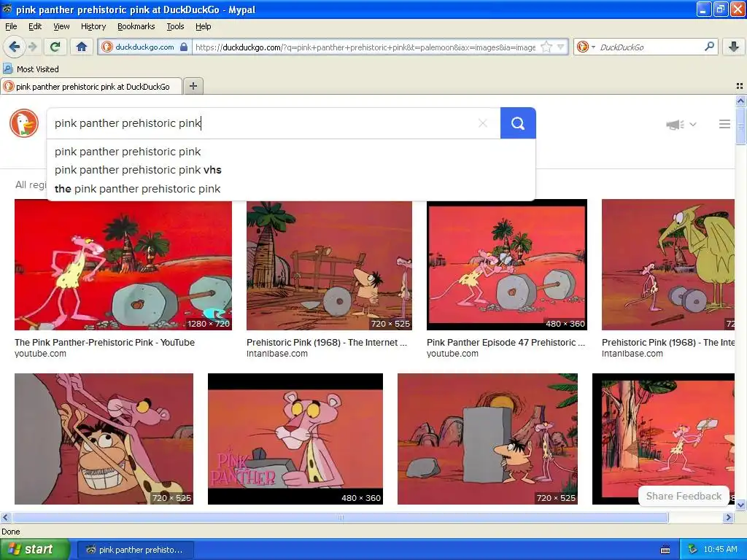The height and width of the screenshot is (560, 747).
Task: Click the horizontal scrollbar right arrow
Action: (x=728, y=517)
